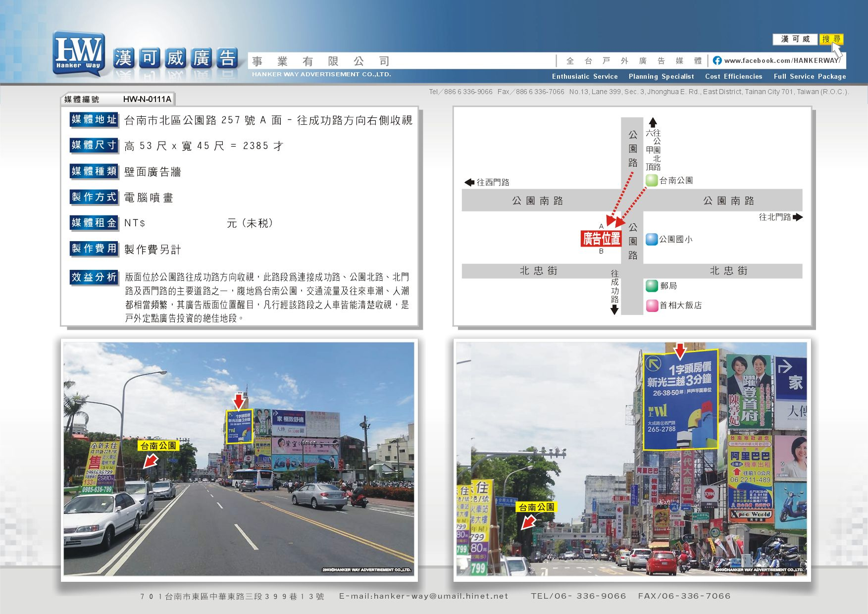Click the red 廣告位置 label on map

tap(601, 239)
